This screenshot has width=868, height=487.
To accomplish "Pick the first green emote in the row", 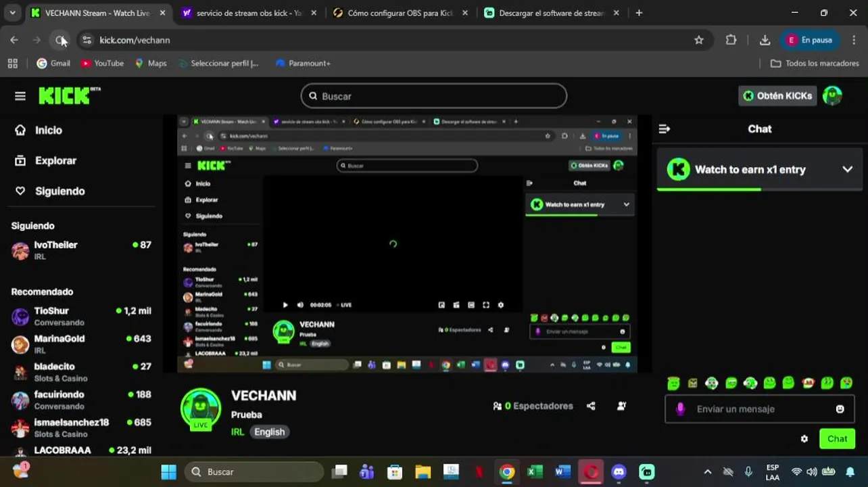I will (673, 384).
